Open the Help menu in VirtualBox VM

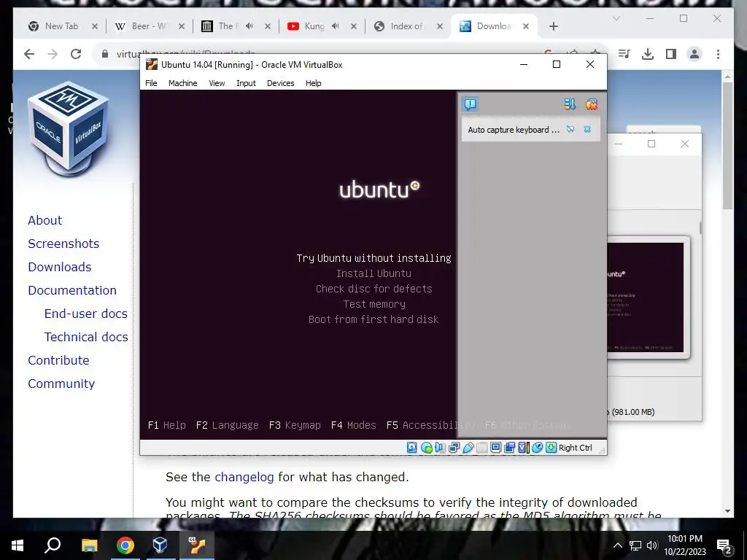tap(313, 83)
